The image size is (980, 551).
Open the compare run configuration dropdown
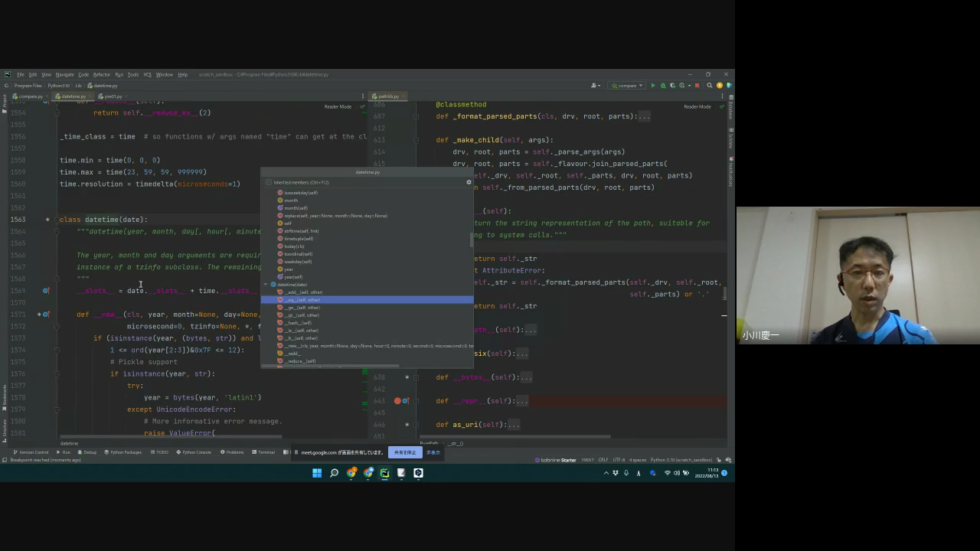[627, 86]
